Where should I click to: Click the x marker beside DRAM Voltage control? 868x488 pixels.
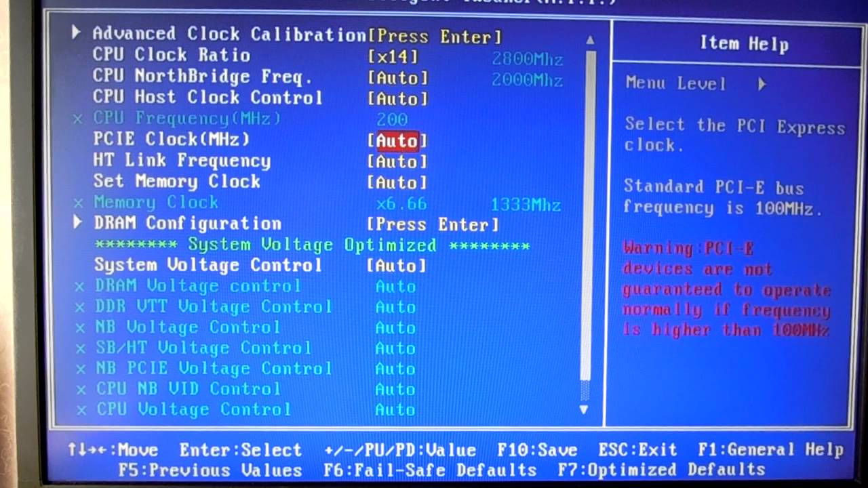(x=80, y=287)
